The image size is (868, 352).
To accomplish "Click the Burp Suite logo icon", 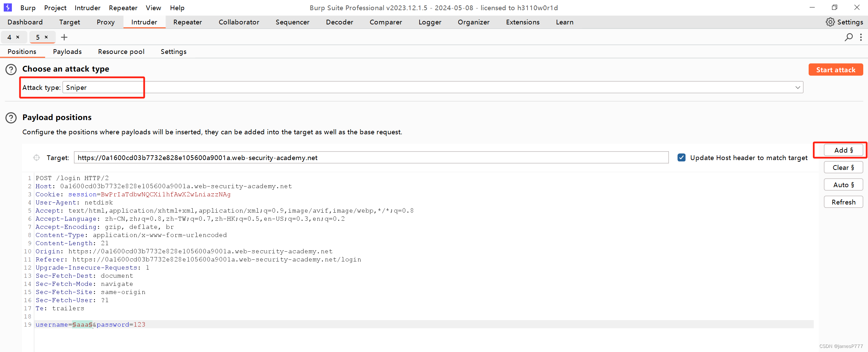I will coord(7,7).
